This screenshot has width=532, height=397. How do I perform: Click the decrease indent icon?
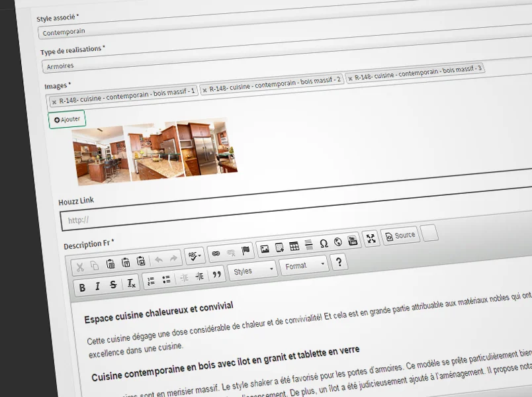point(184,278)
